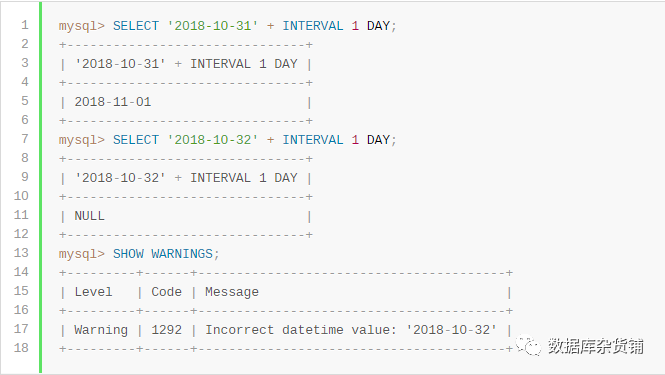Click the WeChat watermark logo icon
This screenshot has width=665, height=375.
tap(528, 346)
